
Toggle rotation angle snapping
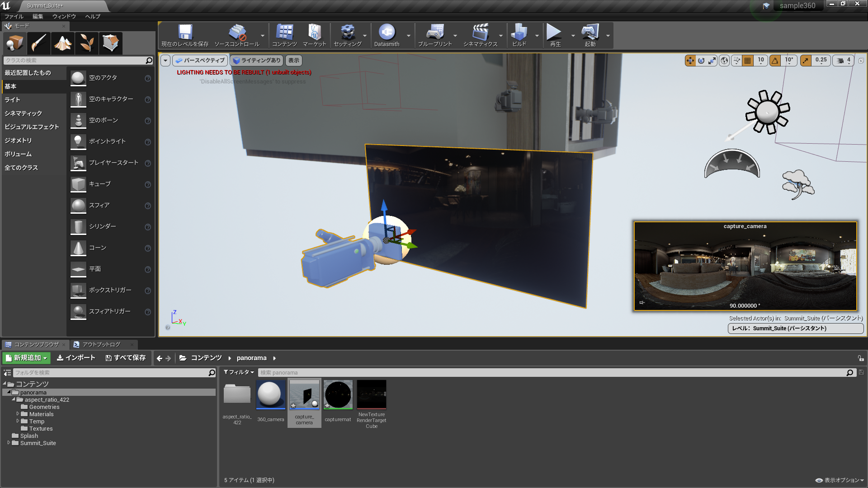tap(775, 61)
